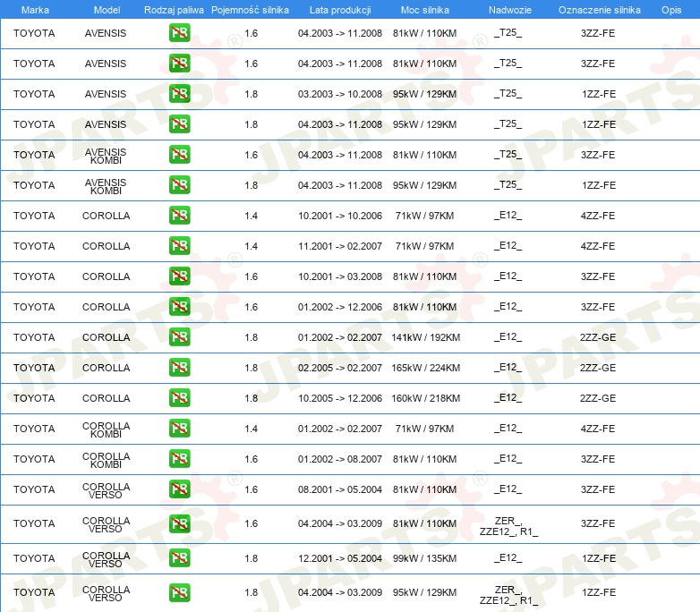
Task: Click TOYOTA in the Corolla 160kW row
Action: pyautogui.click(x=34, y=398)
